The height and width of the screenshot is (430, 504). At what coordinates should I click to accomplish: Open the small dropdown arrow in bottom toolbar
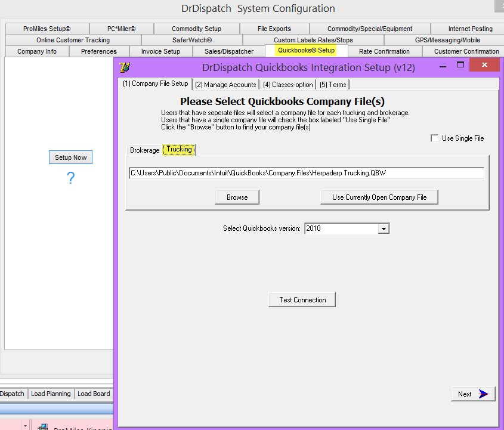coord(26,426)
